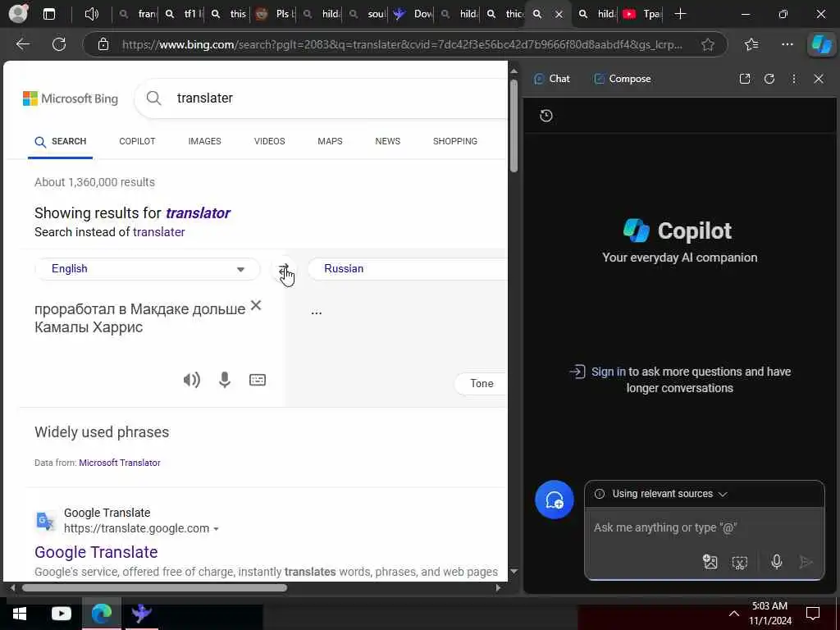Image resolution: width=840 pixels, height=630 pixels.
Task: Toggle the Copilot sidebar icon in toolbar
Action: click(821, 44)
